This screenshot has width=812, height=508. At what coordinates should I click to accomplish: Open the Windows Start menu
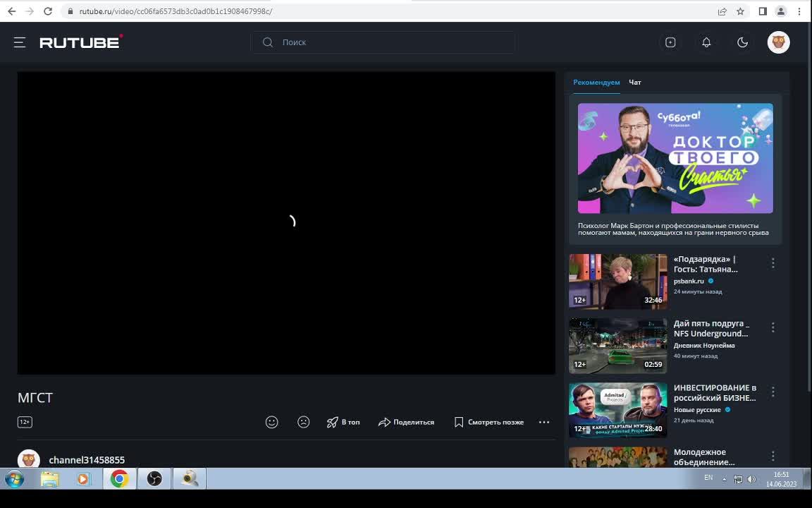[14, 478]
